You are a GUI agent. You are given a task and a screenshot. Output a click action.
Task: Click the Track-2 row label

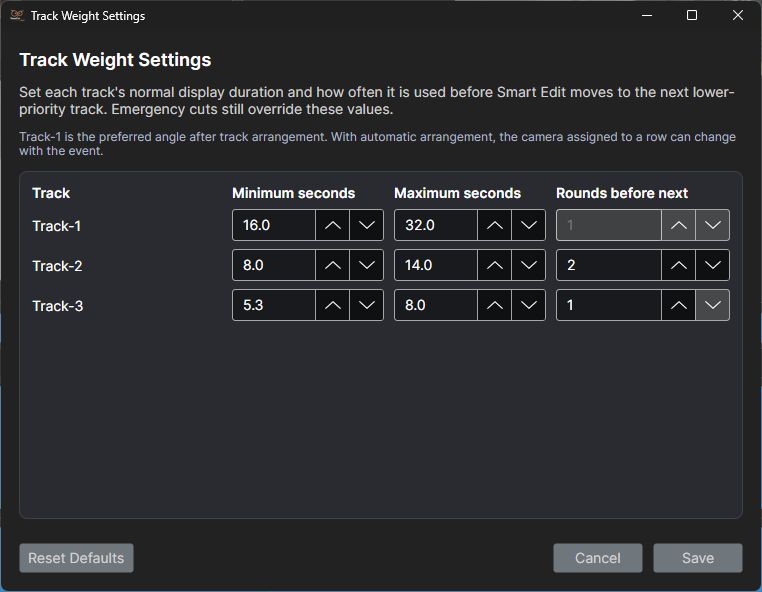[57, 266]
